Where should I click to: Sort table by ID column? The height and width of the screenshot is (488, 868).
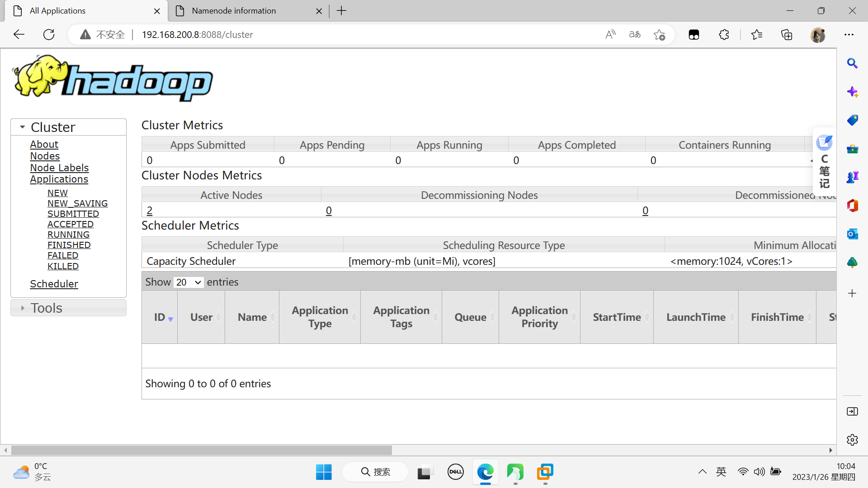tap(160, 317)
